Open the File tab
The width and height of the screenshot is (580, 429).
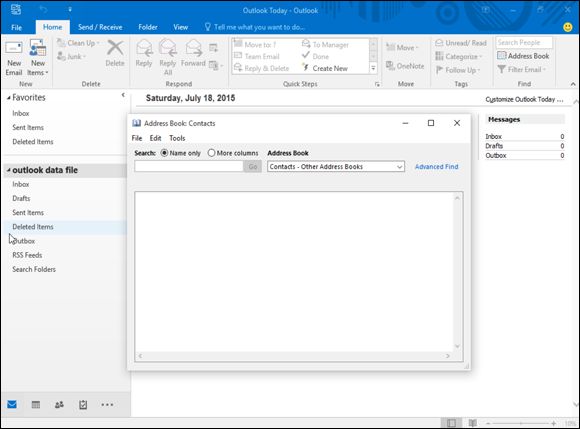(x=16, y=27)
